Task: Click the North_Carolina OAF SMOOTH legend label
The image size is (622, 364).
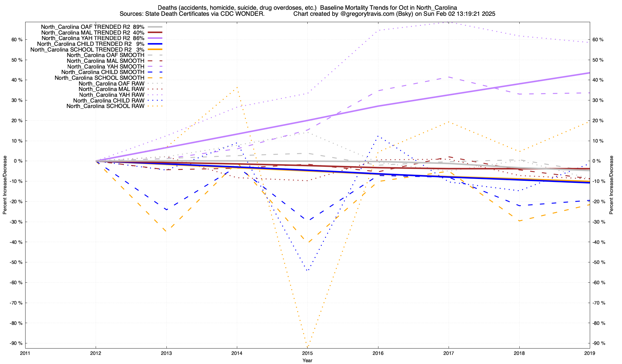Action: click(x=105, y=55)
